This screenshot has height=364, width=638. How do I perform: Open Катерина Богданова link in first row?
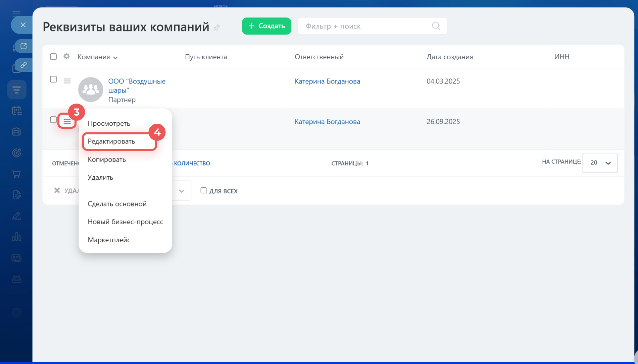pyautogui.click(x=327, y=81)
